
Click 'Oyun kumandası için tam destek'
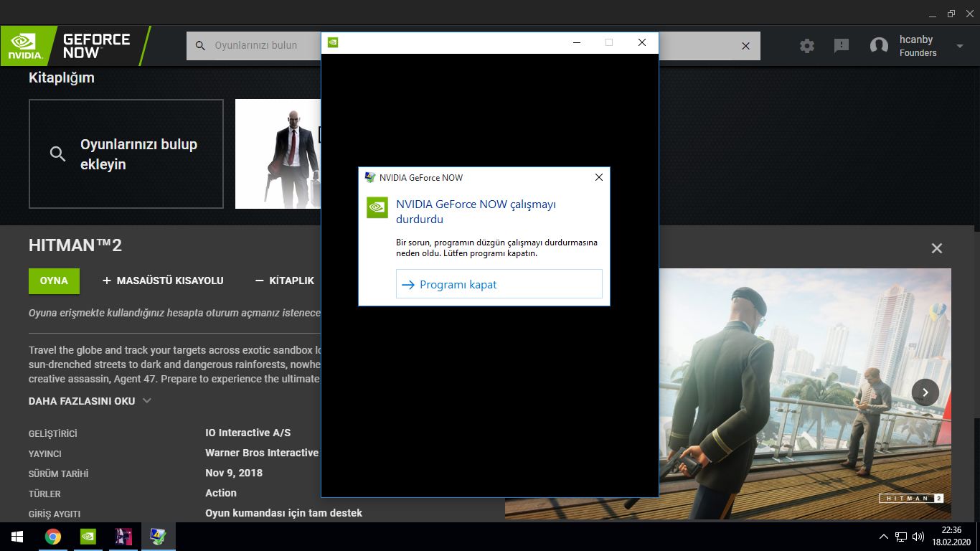tap(283, 513)
